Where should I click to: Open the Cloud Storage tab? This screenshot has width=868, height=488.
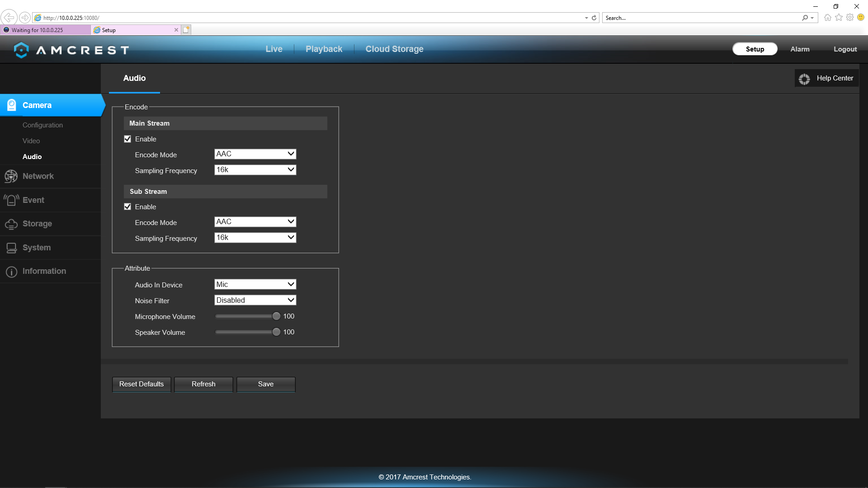[x=394, y=49]
